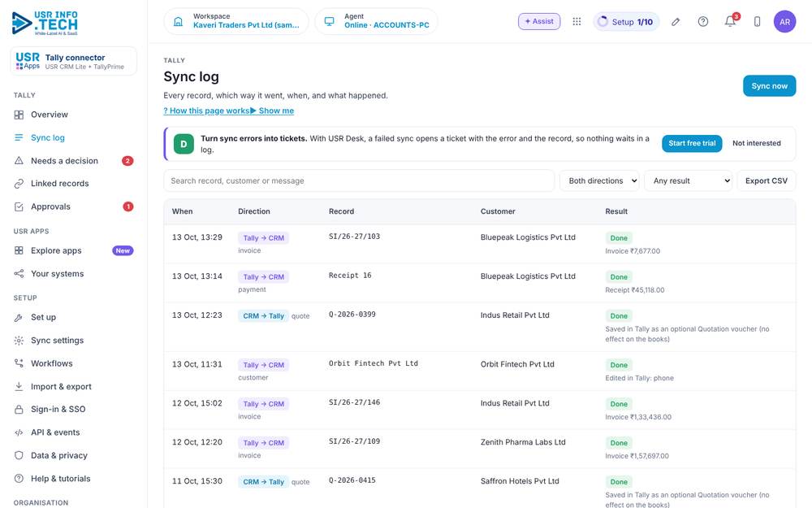812x508 pixels.
Task: Go to Overview in the sidebar
Action: coord(74,115)
